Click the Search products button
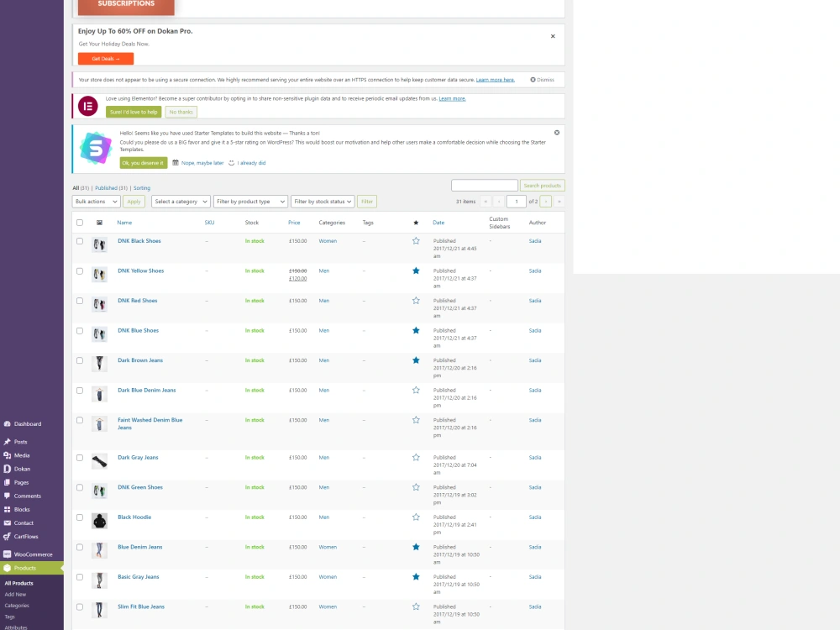840x630 pixels. (x=542, y=186)
